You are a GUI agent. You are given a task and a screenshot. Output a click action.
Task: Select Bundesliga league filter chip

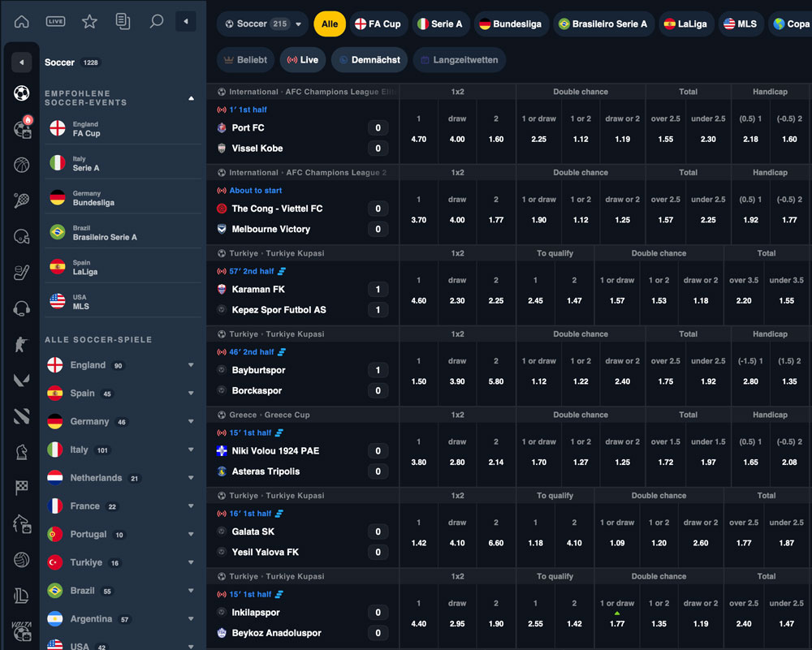click(x=511, y=24)
